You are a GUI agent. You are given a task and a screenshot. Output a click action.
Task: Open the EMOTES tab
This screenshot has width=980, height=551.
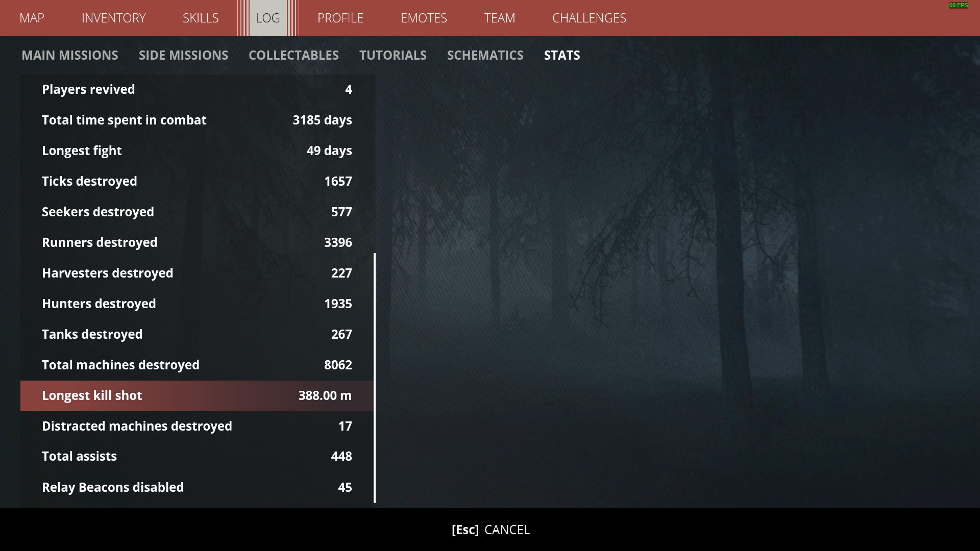click(x=424, y=18)
